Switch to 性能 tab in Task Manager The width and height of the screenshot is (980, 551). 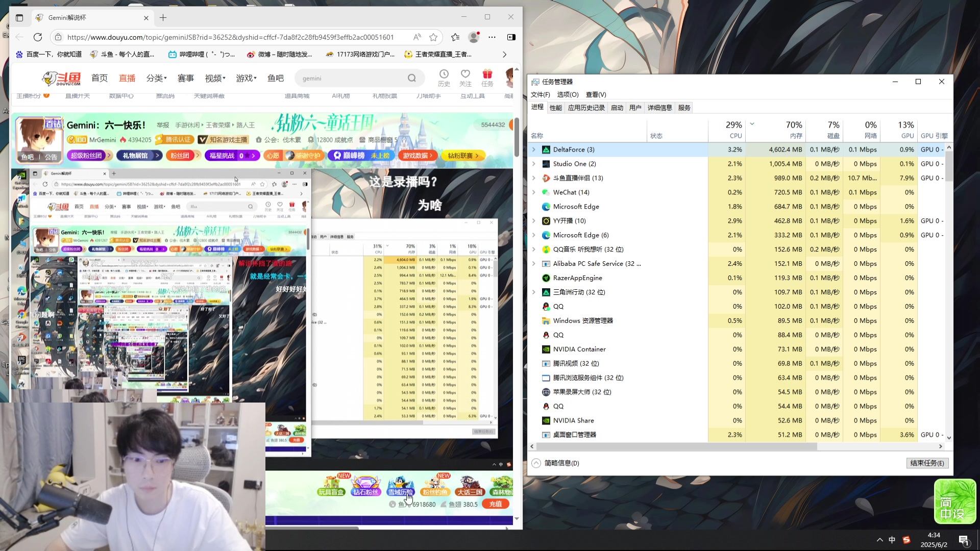tap(555, 108)
